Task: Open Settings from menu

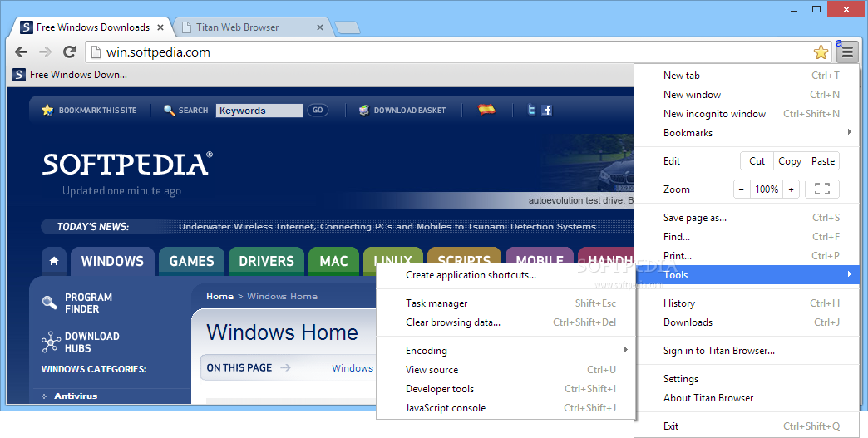Action: click(747, 379)
